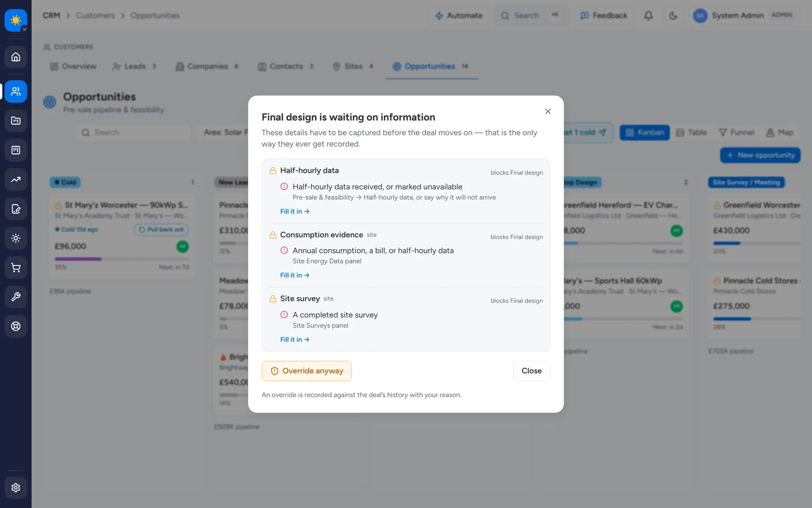Click the sun app logo switcher
The width and height of the screenshot is (812, 508).
16,20
